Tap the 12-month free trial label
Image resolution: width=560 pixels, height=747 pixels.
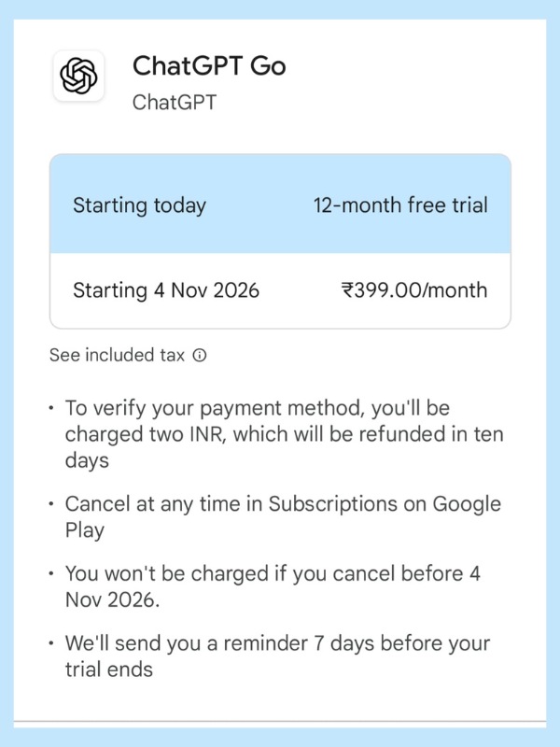(x=399, y=205)
